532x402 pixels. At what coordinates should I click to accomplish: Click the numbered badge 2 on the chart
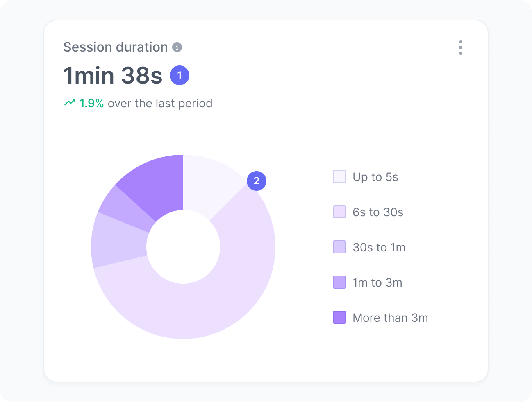(x=256, y=181)
